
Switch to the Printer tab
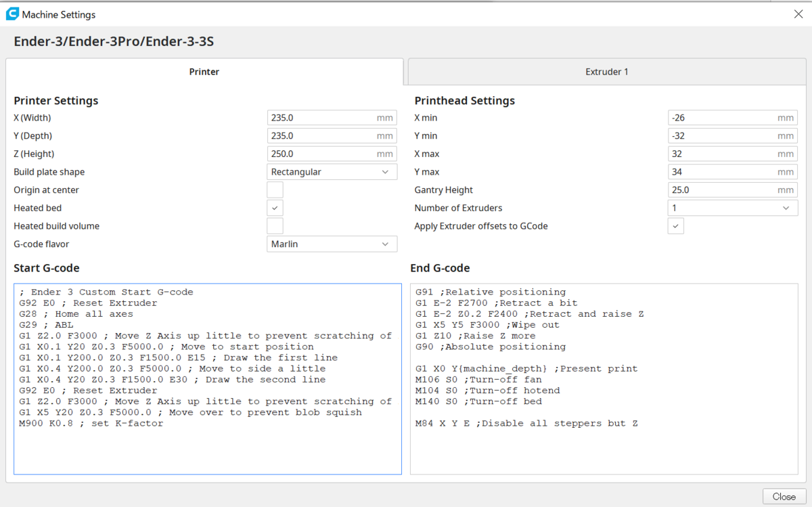(x=204, y=71)
